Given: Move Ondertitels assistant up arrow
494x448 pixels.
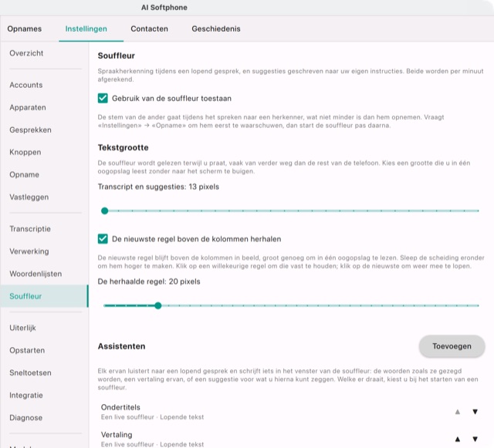Looking at the screenshot, I should 458,412.
